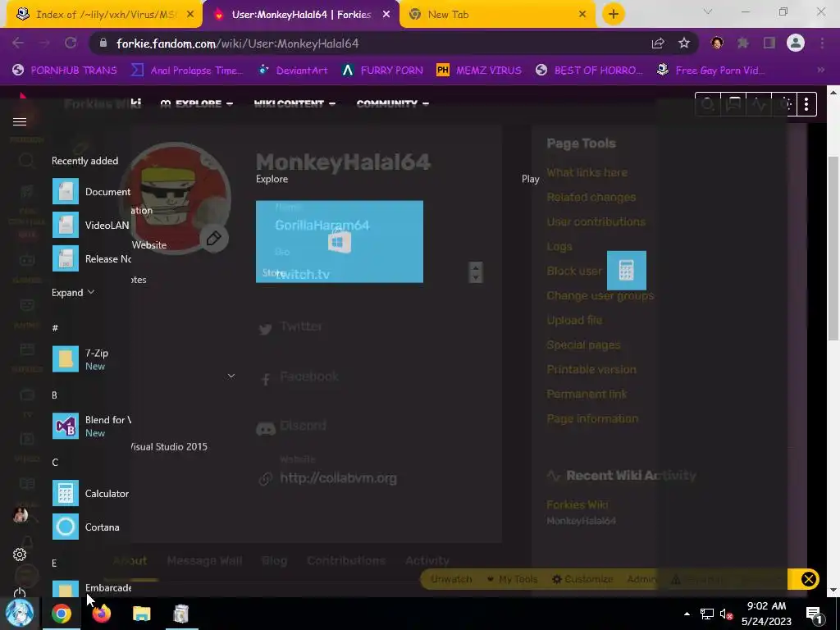This screenshot has height=630, width=840.
Task: Open the BEST OF HORRO... bookmark
Action: (589, 71)
